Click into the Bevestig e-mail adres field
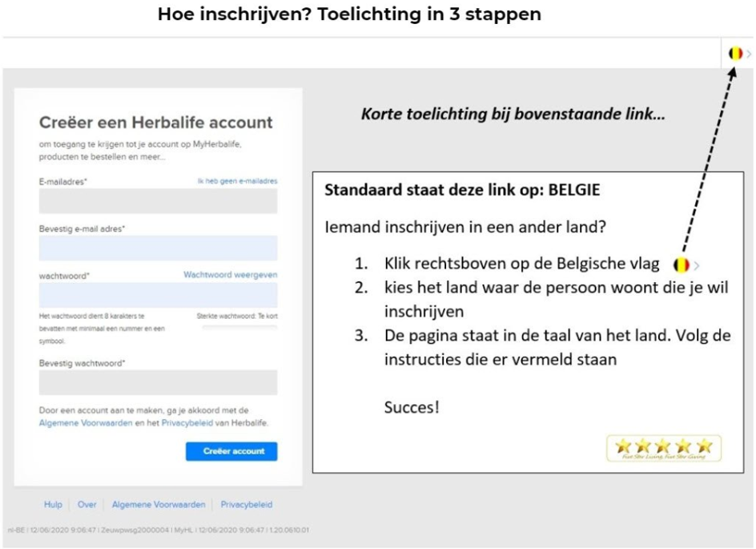Viewport: 756px width, 549px height. (158, 248)
